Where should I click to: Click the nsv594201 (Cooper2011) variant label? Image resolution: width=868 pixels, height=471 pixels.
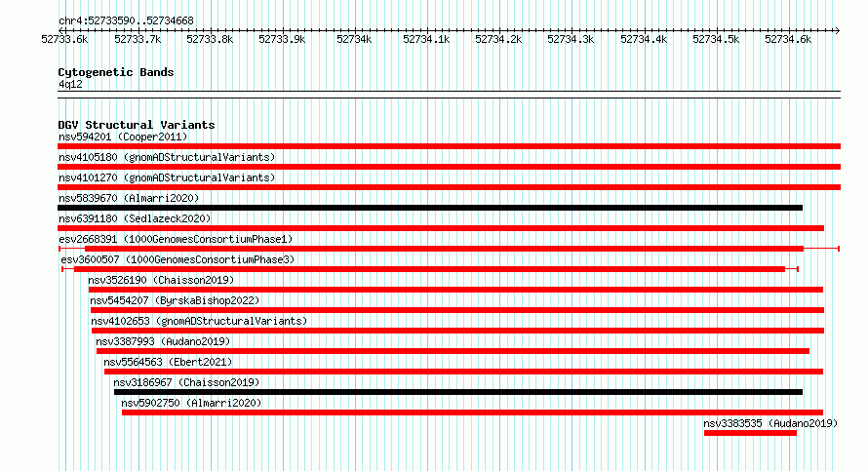(x=123, y=137)
